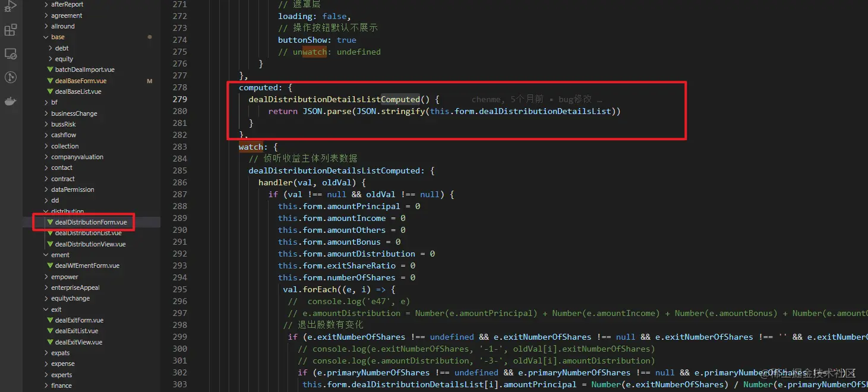Open dealExitForm.vue file
Screen dimensions: 868x392
coord(78,320)
